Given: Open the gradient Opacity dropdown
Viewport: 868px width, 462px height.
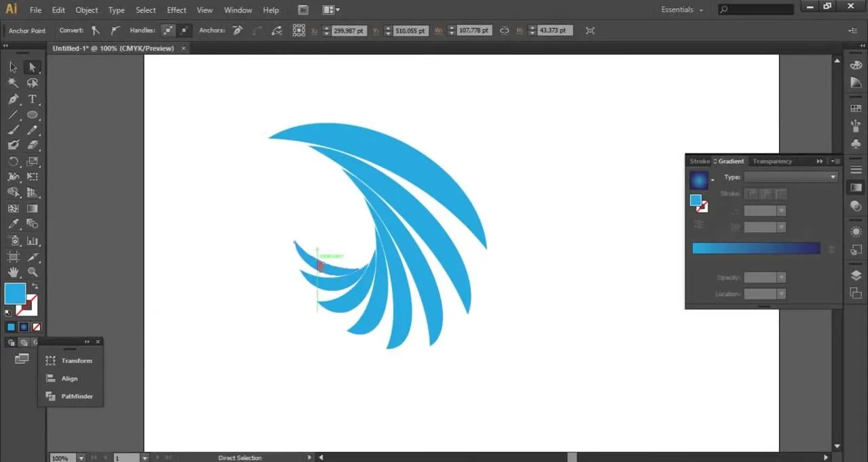Looking at the screenshot, I should (781, 278).
